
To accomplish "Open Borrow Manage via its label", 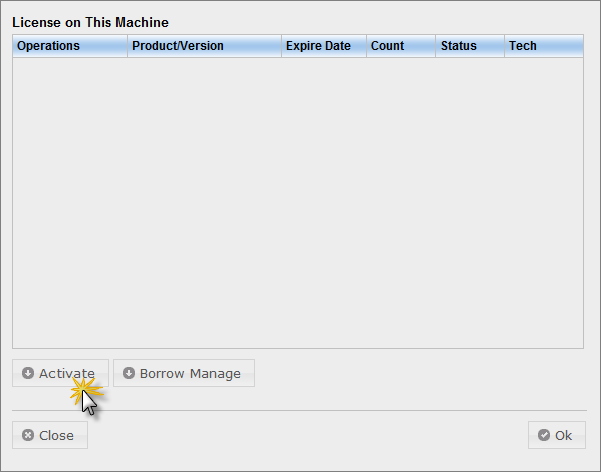I will [x=190, y=374].
